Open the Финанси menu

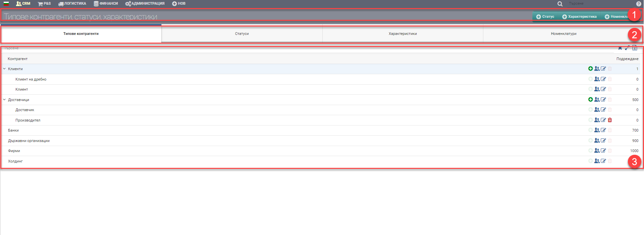[106, 4]
